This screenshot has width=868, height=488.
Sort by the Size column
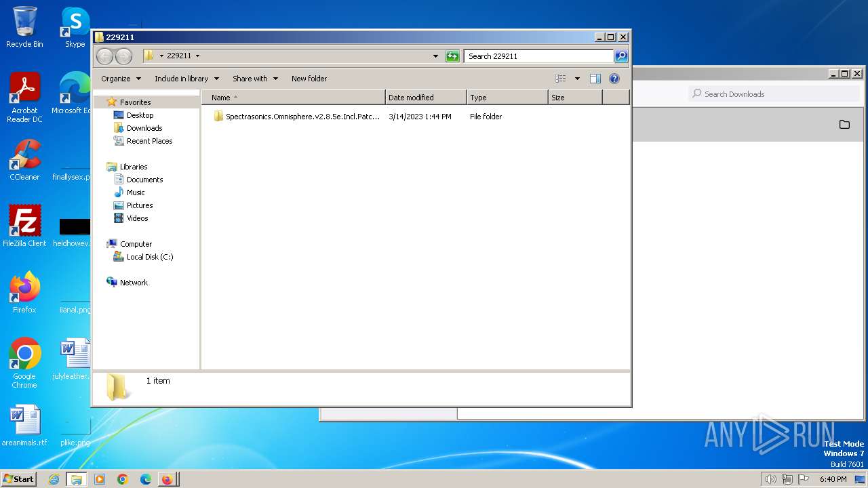click(575, 98)
